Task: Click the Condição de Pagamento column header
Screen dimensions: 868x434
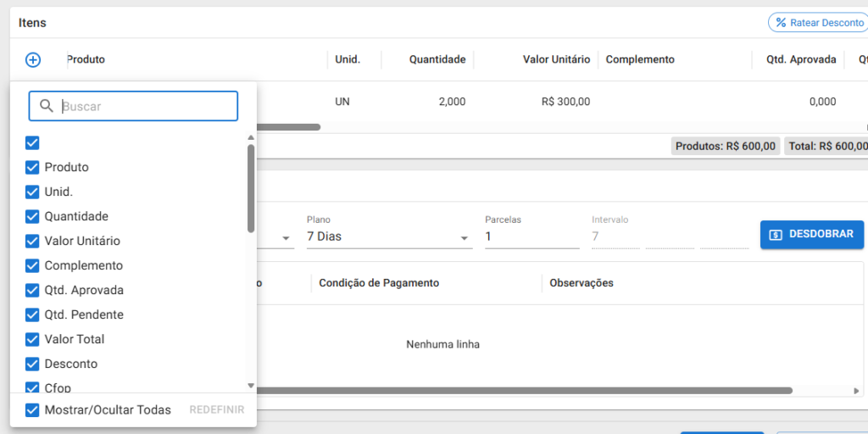Action: (379, 283)
